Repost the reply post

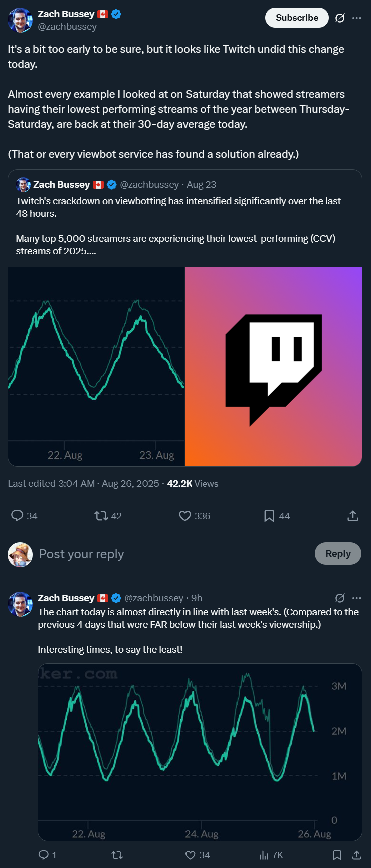pyautogui.click(x=117, y=855)
